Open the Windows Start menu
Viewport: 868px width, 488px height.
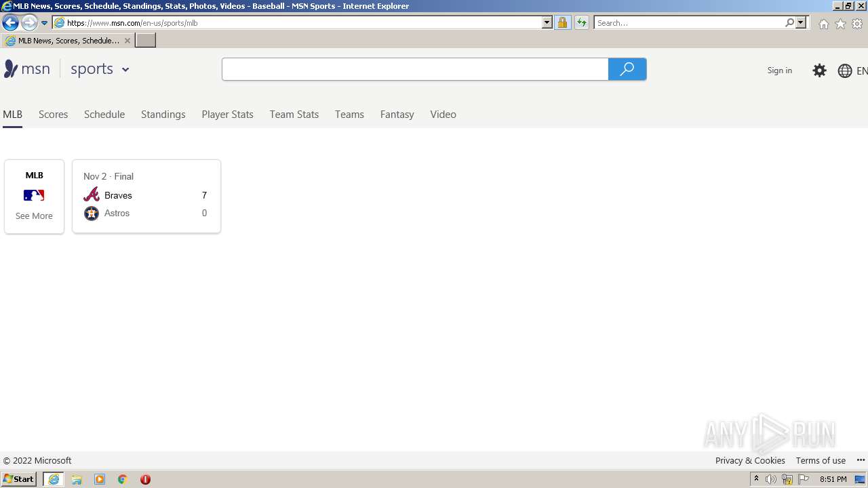(18, 479)
